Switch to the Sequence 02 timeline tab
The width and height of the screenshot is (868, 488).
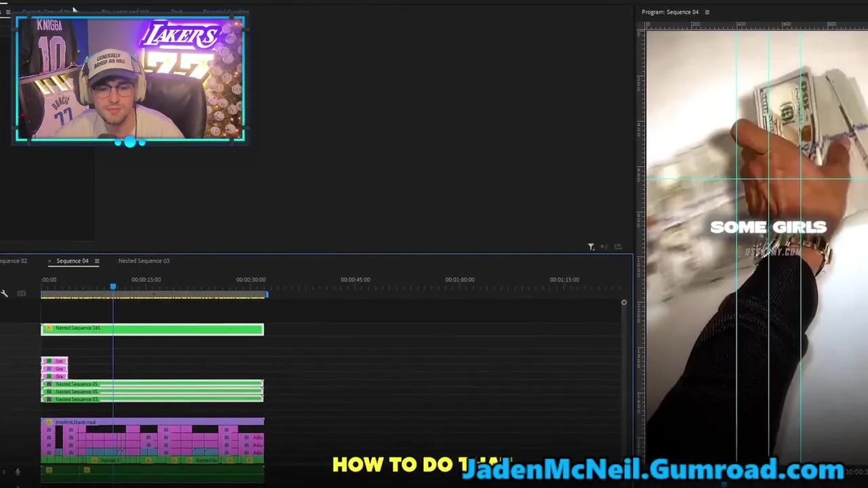coord(14,261)
